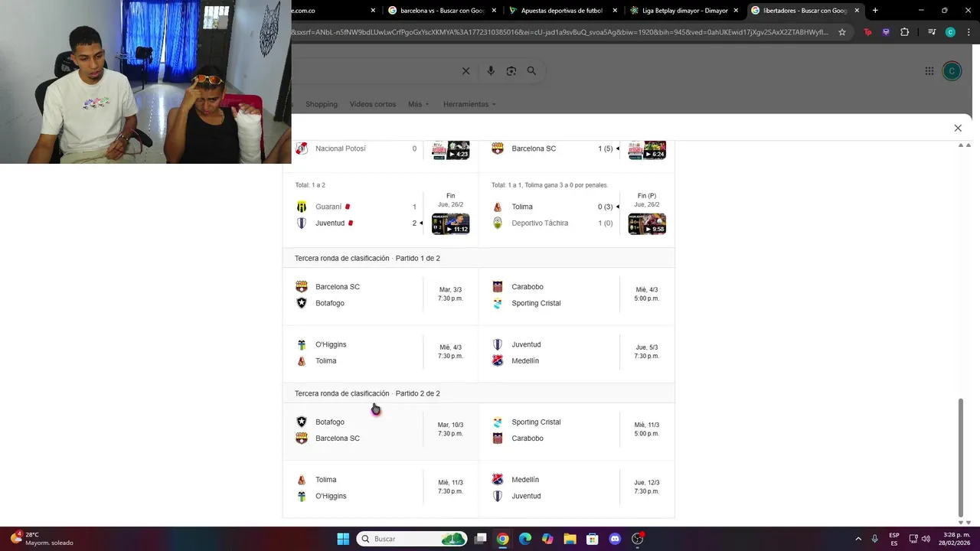Play Guaraní vs Juventud highlights video
The image size is (980, 551).
coord(450,224)
